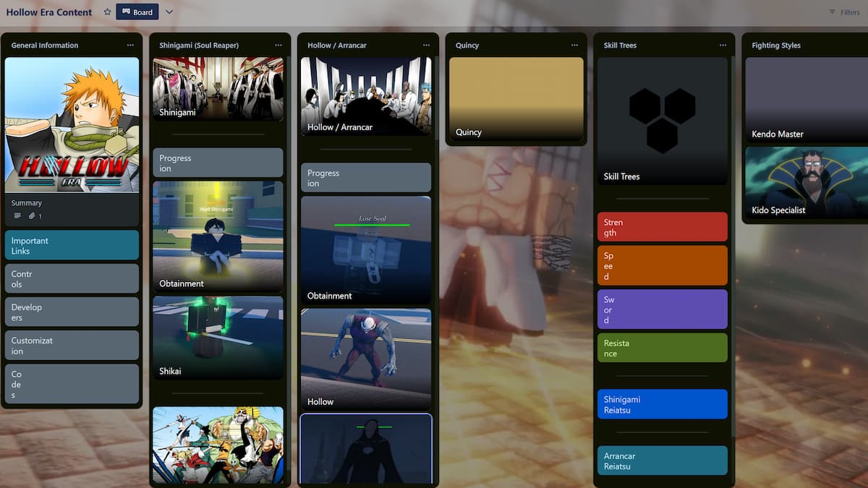Select the red Strength card
This screenshot has height=488, width=868.
662,226
